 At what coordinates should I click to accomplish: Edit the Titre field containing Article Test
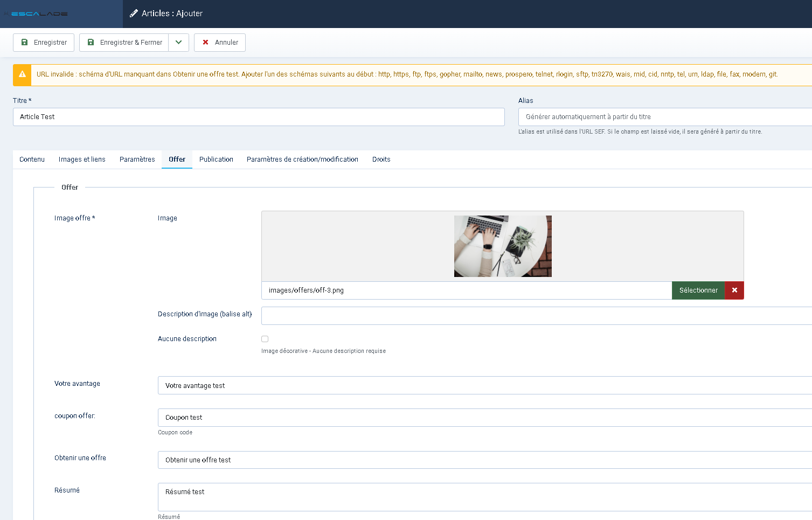(259, 117)
